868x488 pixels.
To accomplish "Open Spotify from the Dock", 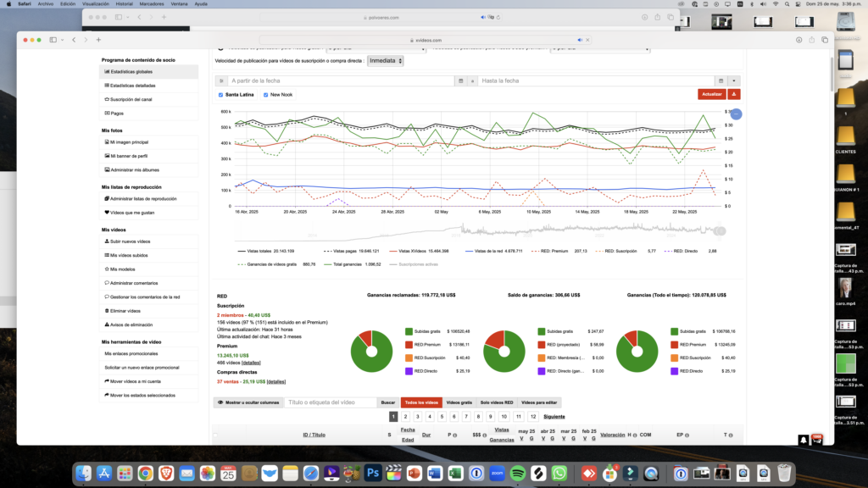I will pyautogui.click(x=518, y=473).
